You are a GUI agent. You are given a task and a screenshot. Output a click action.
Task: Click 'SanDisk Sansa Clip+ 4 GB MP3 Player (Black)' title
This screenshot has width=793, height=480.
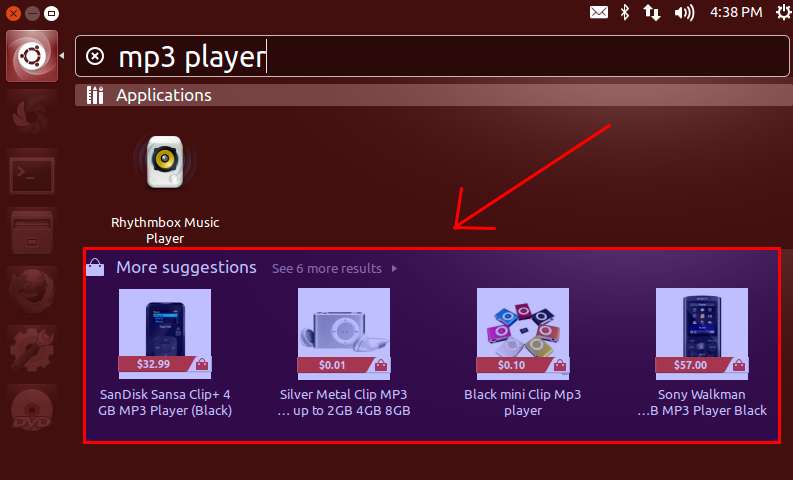pyautogui.click(x=165, y=402)
